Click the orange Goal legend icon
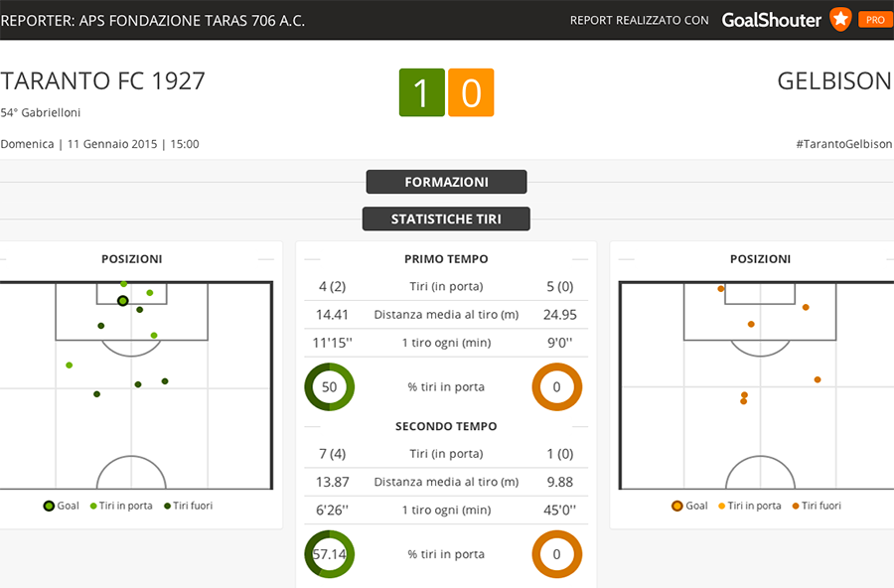894x588 pixels. (676, 506)
